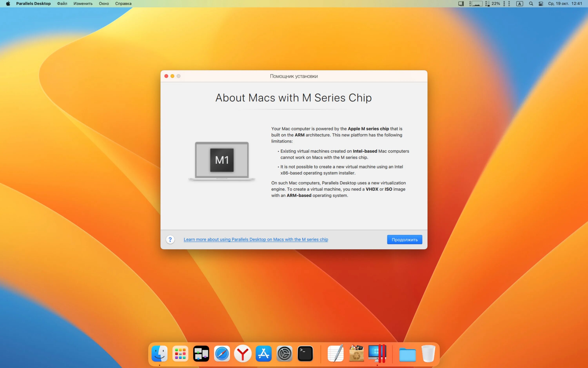Open the Learn more about Parallels Desktop link
The height and width of the screenshot is (368, 588).
(256, 239)
